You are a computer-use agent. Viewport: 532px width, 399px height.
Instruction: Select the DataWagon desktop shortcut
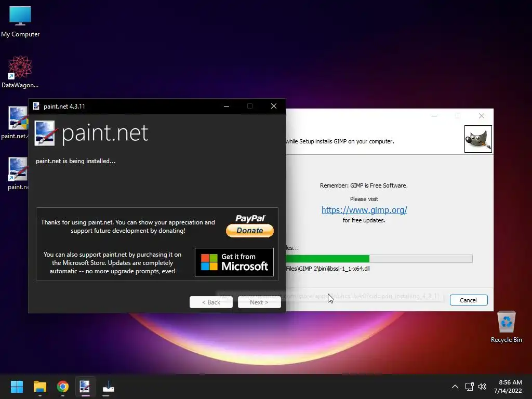pos(20,72)
